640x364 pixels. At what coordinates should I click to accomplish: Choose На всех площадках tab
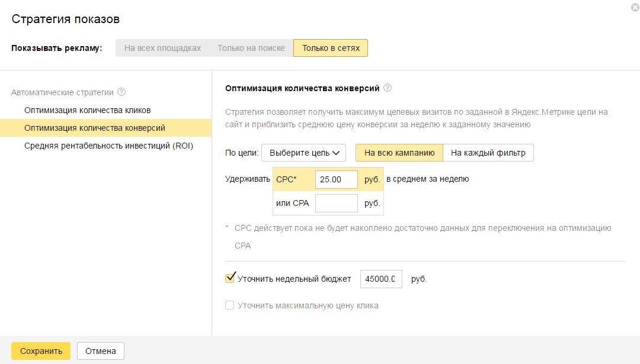pyautogui.click(x=162, y=48)
